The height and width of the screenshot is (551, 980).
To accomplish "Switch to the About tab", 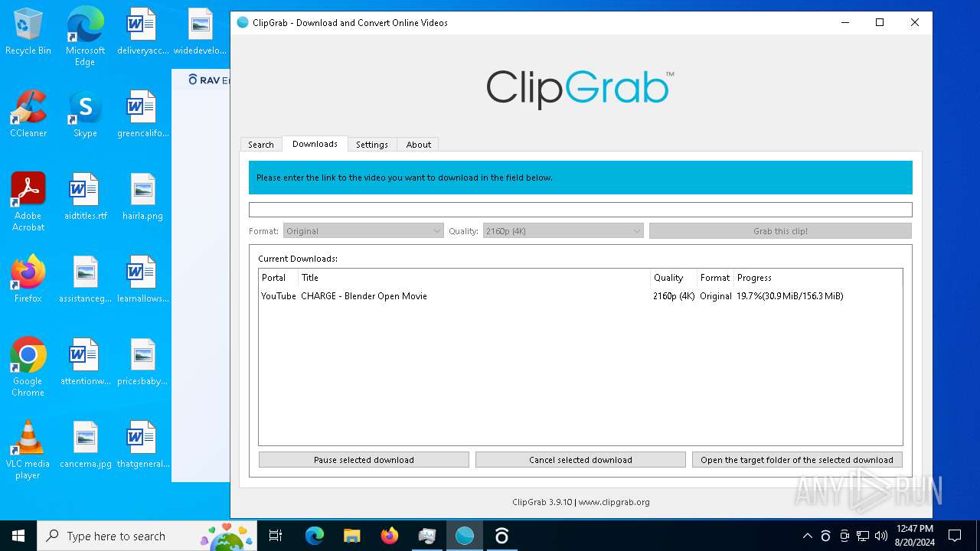I will point(419,145).
